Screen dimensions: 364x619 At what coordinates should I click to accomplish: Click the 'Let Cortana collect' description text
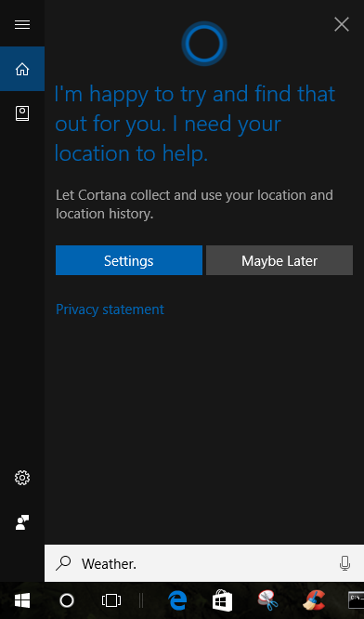point(194,204)
